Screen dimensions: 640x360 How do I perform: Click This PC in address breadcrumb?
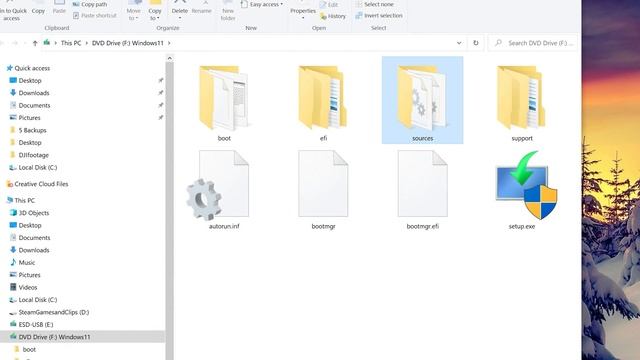tap(71, 43)
